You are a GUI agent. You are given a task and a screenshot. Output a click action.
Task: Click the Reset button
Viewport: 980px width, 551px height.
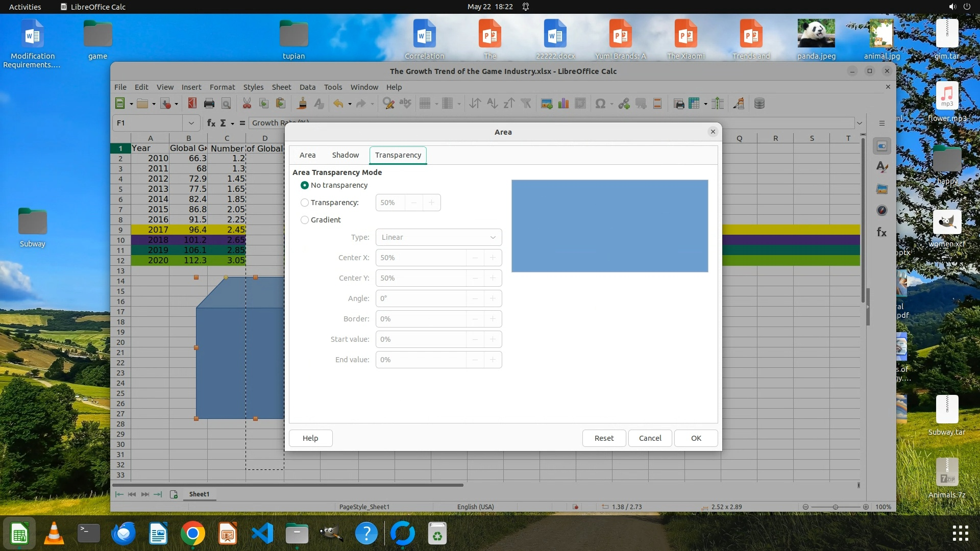(604, 438)
